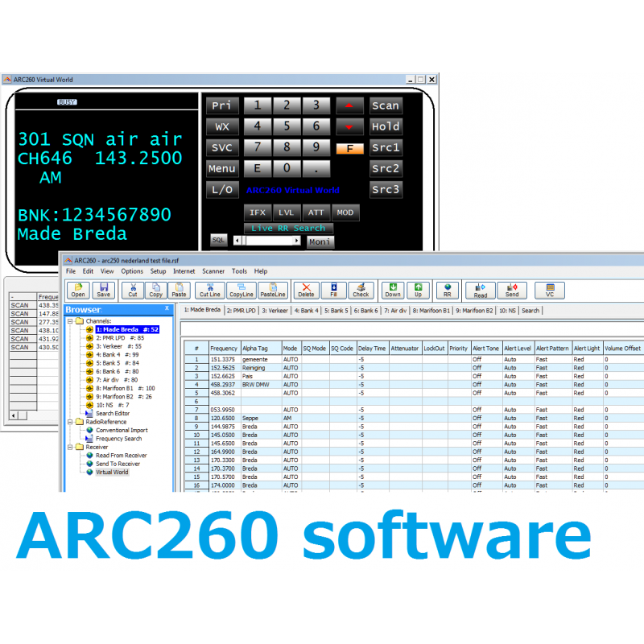This screenshot has width=644, height=644.
Task: Switch to the 7: Air div tab
Action: click(395, 310)
